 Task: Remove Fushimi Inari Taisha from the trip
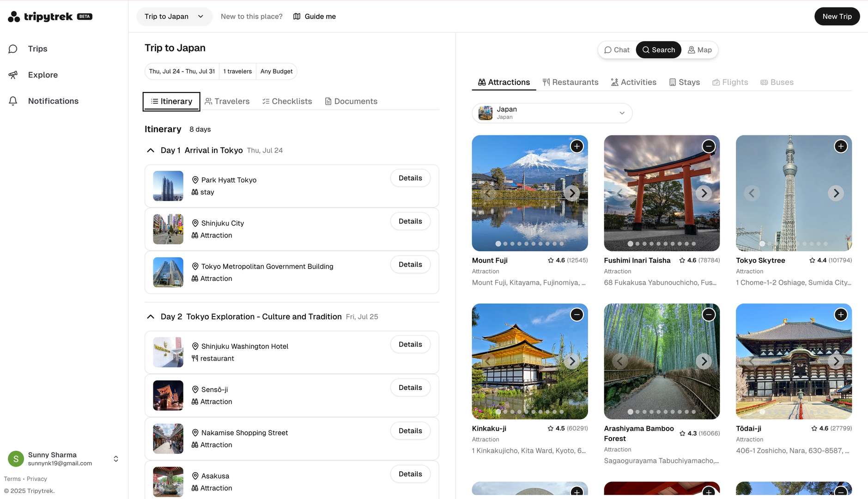(708, 146)
